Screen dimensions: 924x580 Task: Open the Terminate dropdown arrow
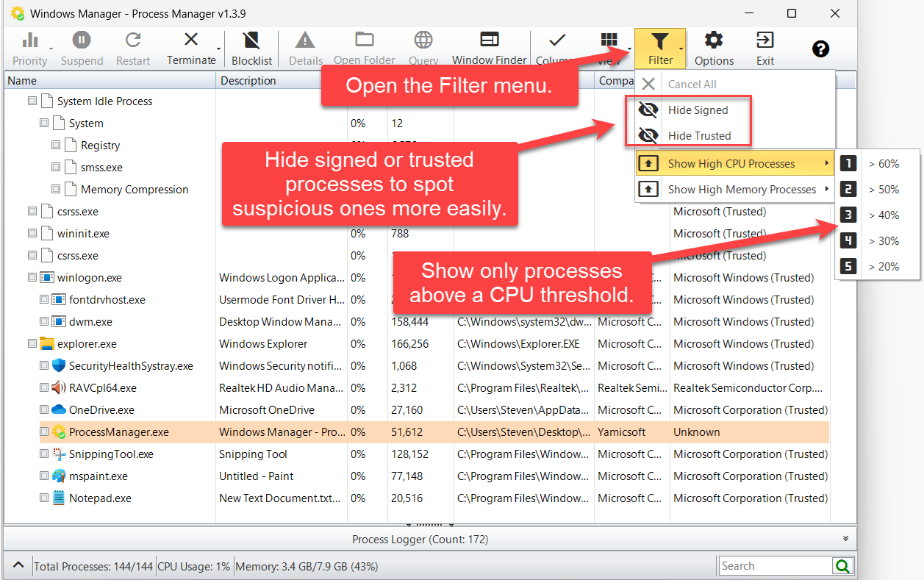218,49
